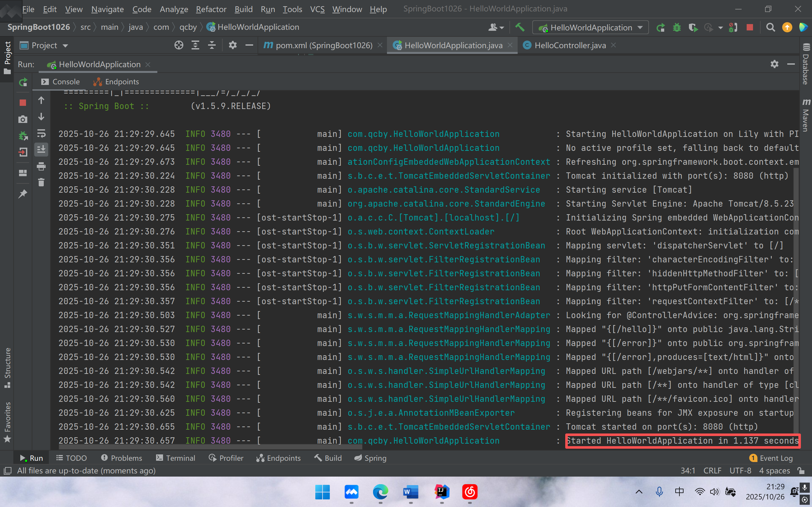Expand the Project view dropdown
The height and width of the screenshot is (507, 812).
pos(65,46)
